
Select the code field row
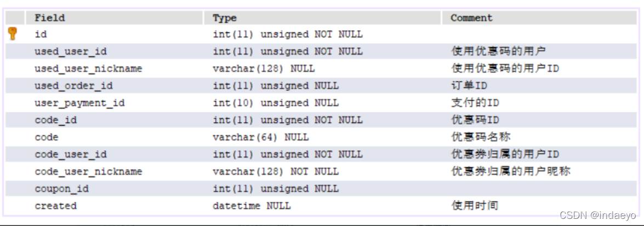click(x=47, y=137)
